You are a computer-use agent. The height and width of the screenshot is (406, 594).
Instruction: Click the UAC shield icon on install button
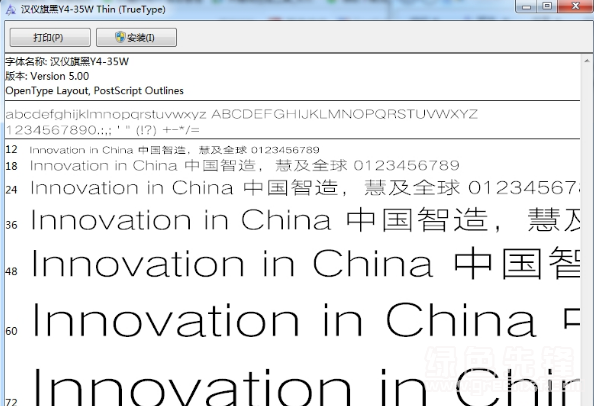point(120,37)
